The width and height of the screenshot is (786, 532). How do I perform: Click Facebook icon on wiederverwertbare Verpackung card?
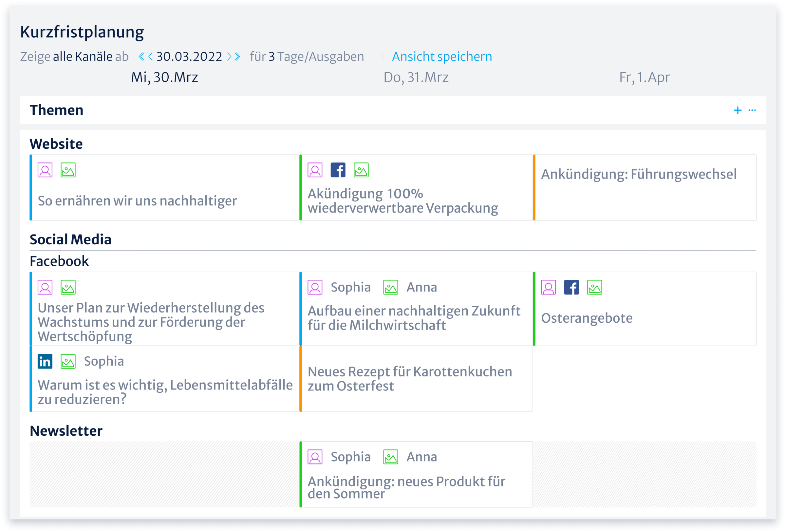(x=338, y=170)
